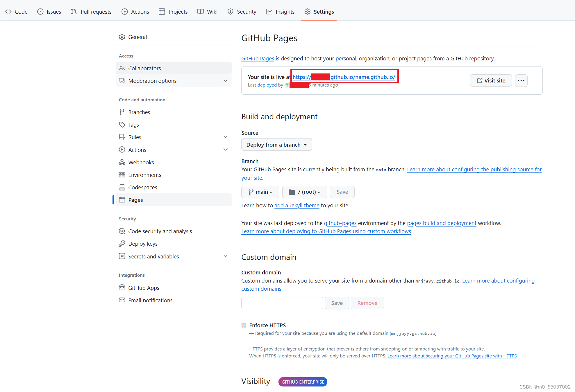
Task: Open the Projects tab
Action: 173,12
